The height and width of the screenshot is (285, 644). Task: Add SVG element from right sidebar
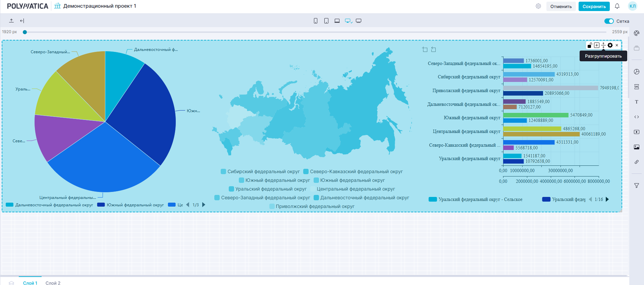(x=636, y=87)
